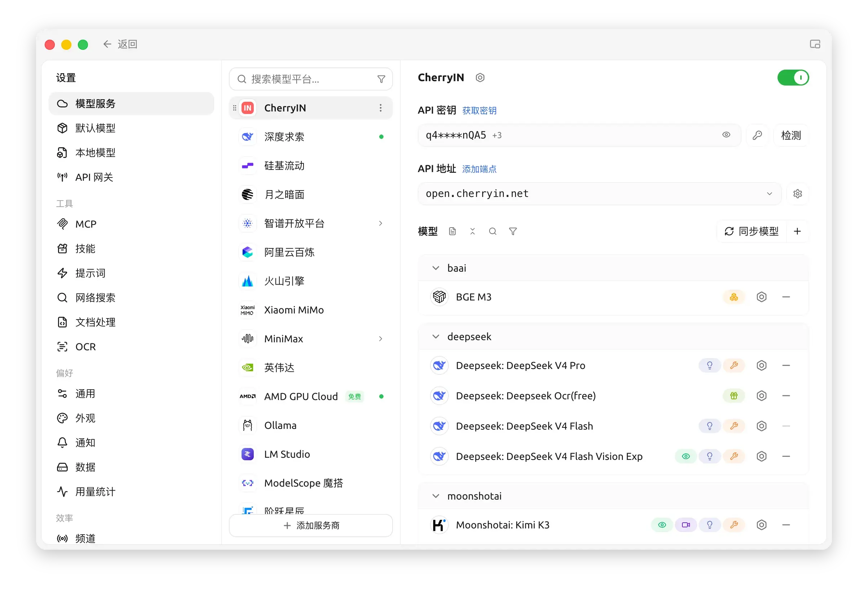Click 同步模型 button

tap(752, 232)
